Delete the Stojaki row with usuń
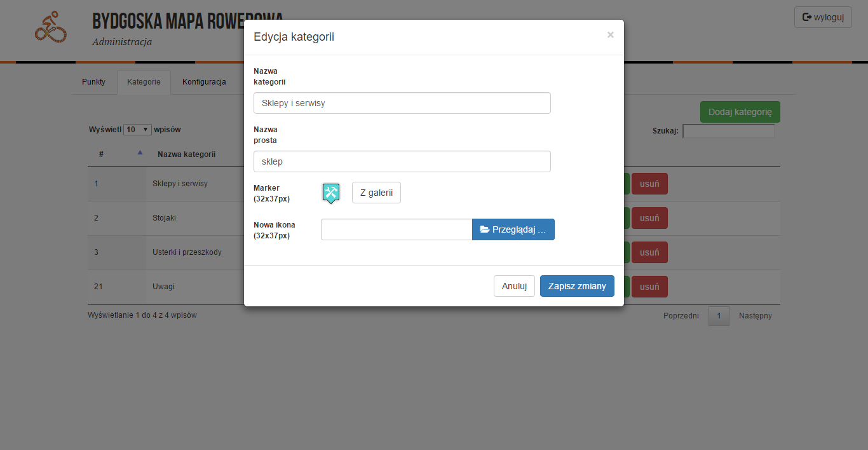This screenshot has width=868, height=450. coord(649,218)
